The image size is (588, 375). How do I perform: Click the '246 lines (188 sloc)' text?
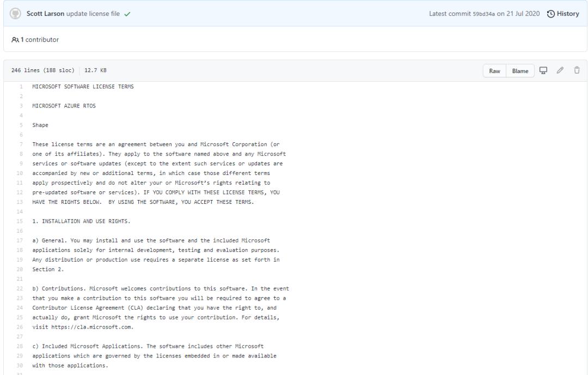tap(43, 70)
